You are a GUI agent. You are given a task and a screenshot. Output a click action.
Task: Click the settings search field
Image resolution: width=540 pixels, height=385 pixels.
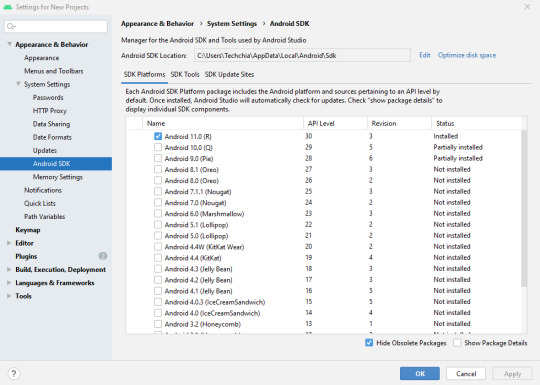56,26
